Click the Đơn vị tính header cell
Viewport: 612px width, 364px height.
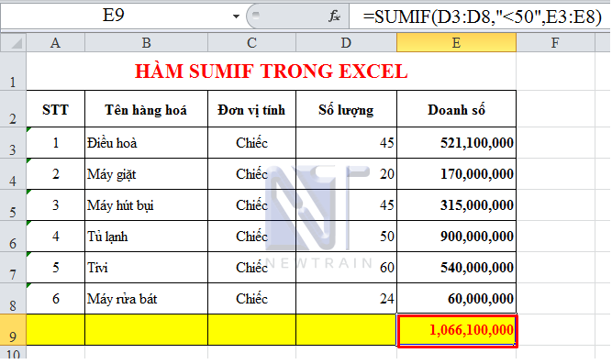pos(251,109)
